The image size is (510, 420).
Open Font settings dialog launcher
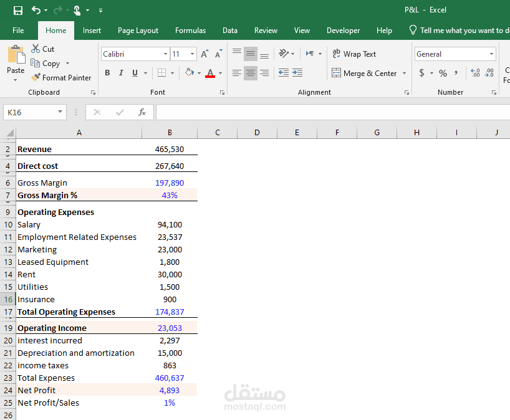coord(222,93)
